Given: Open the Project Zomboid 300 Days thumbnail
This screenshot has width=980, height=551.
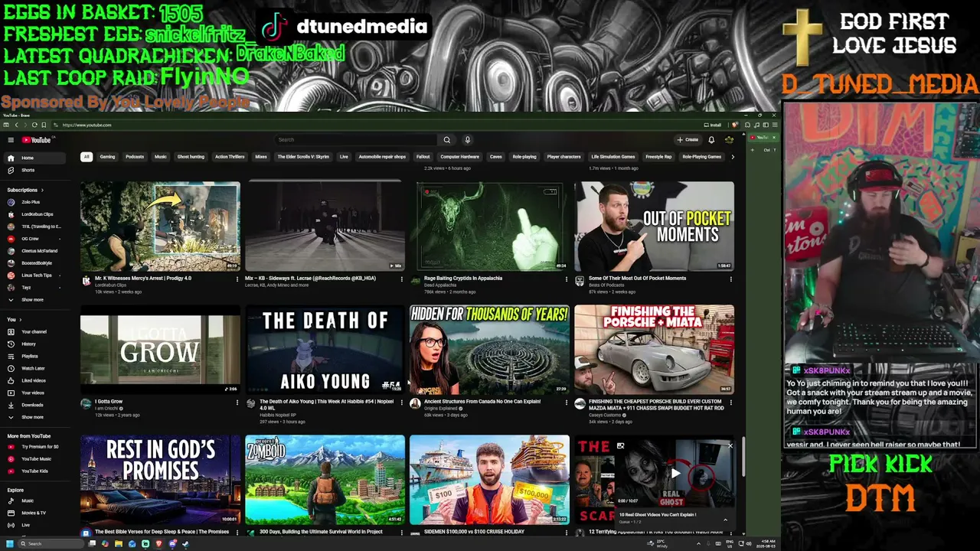Looking at the screenshot, I should coord(325,481).
